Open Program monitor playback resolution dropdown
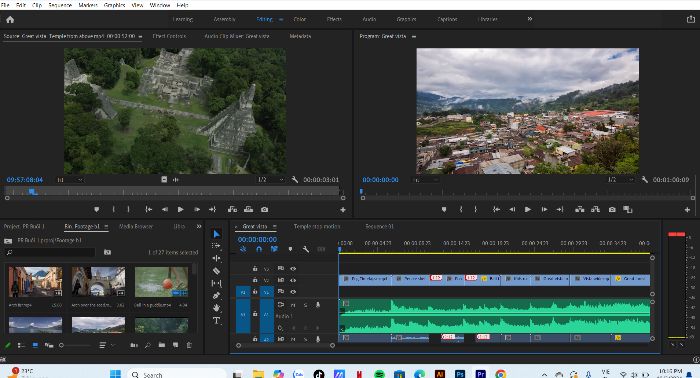 (x=621, y=179)
